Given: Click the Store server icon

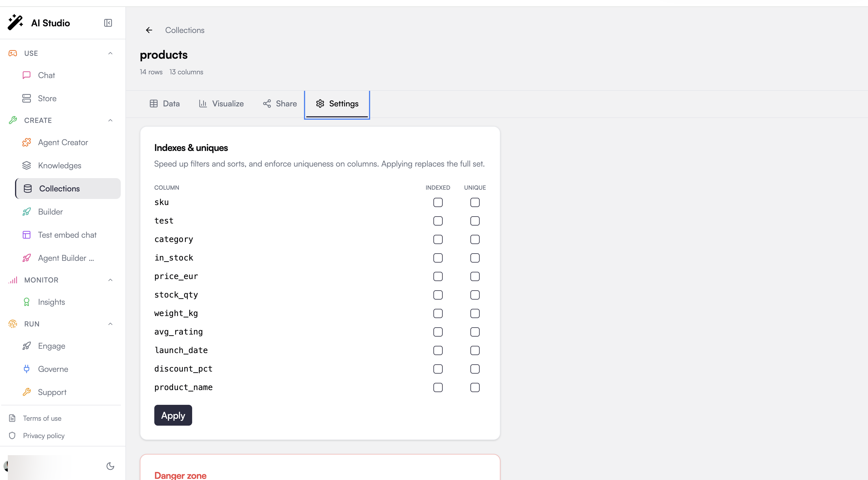Looking at the screenshot, I should pos(27,98).
